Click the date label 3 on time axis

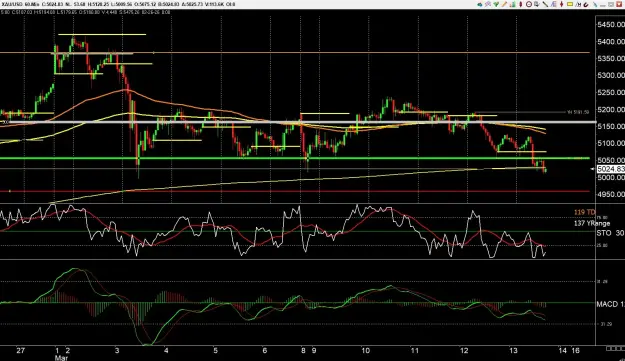pos(117,351)
